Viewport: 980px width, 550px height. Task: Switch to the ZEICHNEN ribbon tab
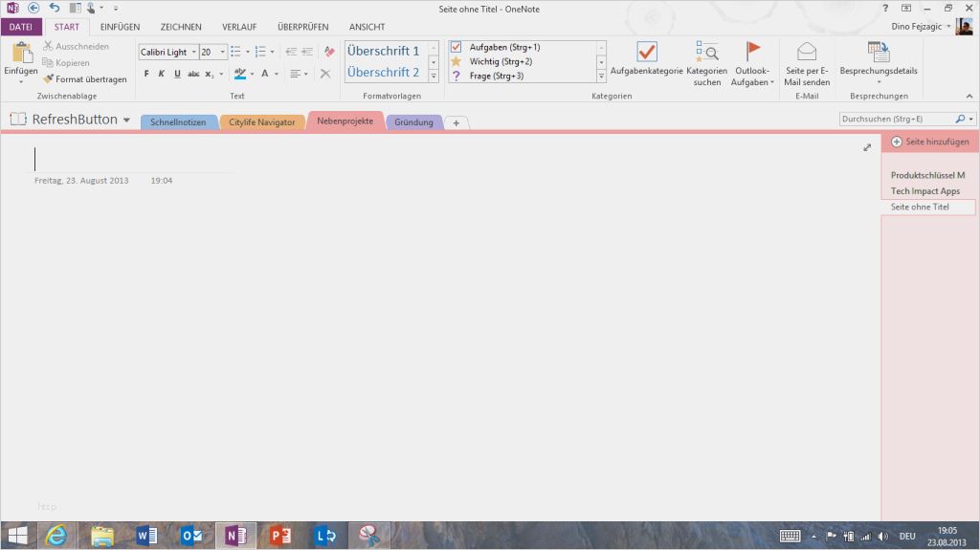181,27
